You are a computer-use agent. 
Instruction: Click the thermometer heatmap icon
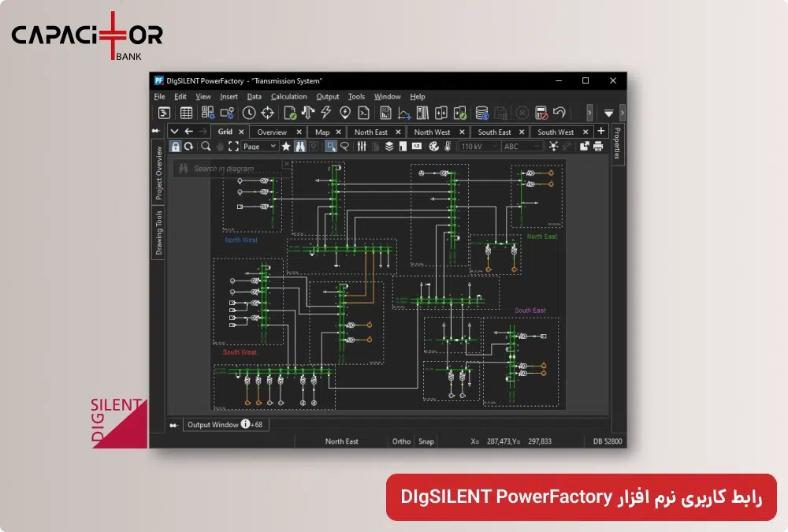[448, 147]
